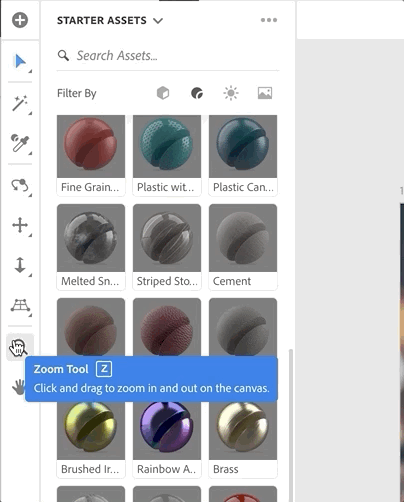Click the 'Plastic Can...' label

243,187
